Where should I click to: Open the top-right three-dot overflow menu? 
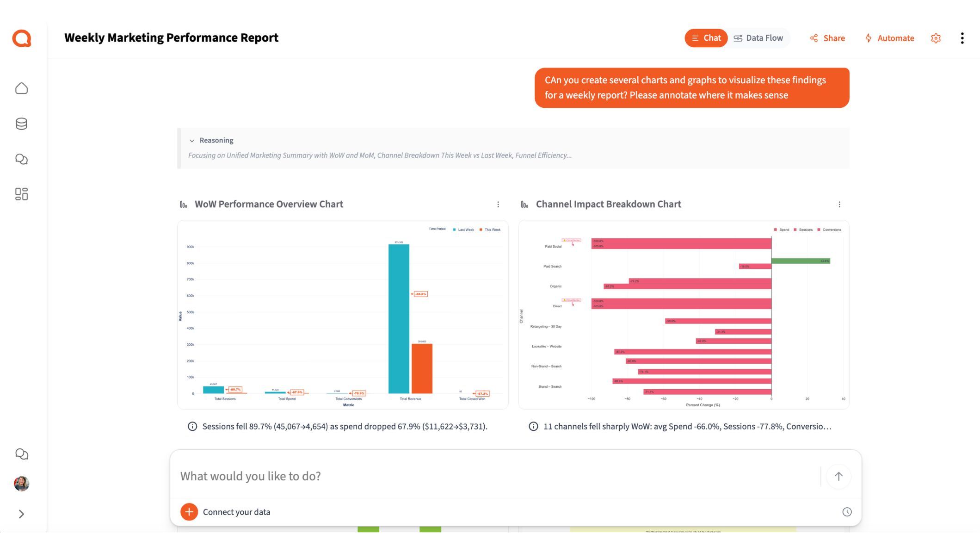(x=962, y=38)
